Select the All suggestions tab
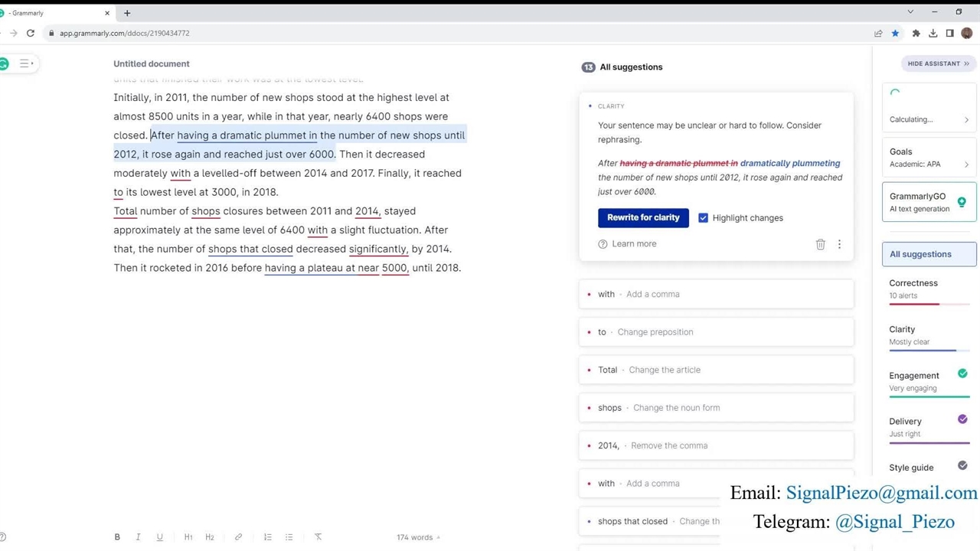980x551 pixels. pyautogui.click(x=929, y=254)
